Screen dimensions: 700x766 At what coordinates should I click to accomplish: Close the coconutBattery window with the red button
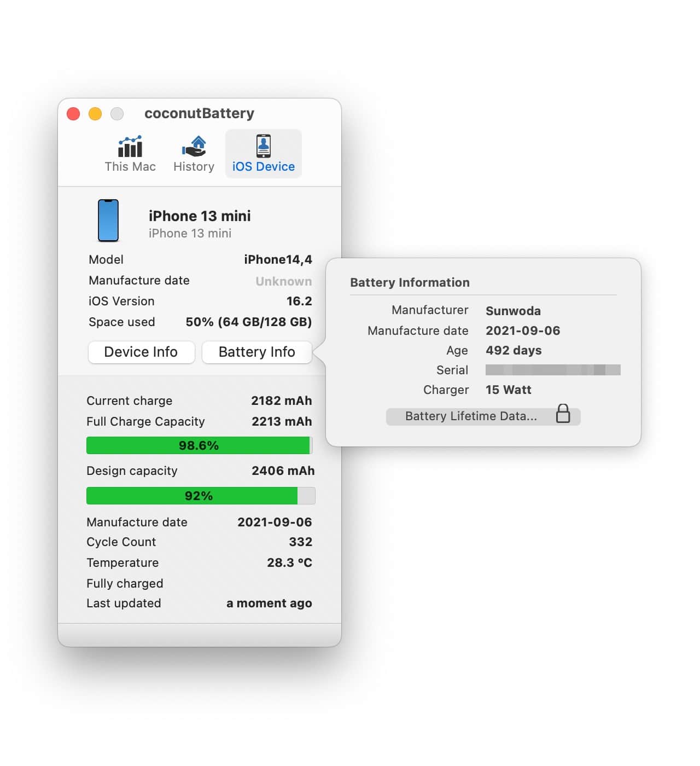(x=73, y=114)
